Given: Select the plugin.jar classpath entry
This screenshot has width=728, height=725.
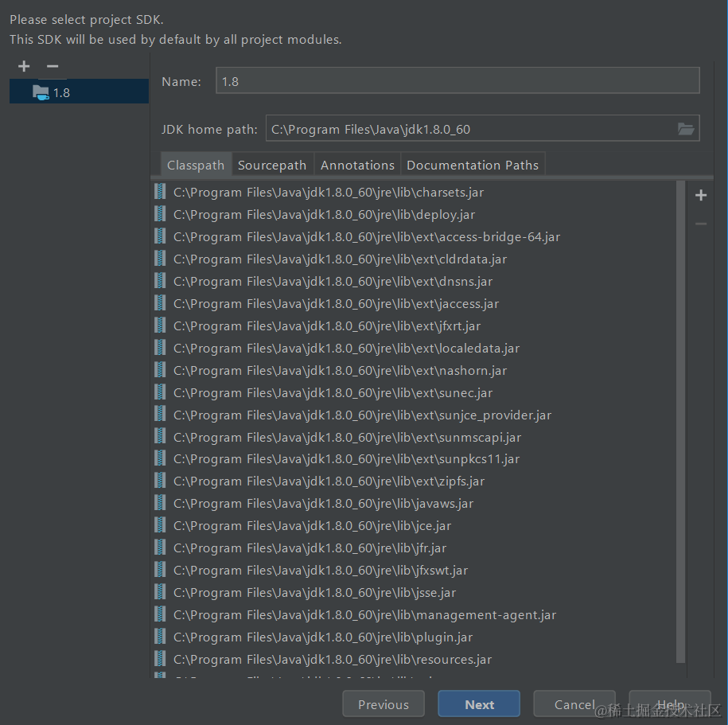Looking at the screenshot, I should tap(413, 637).
